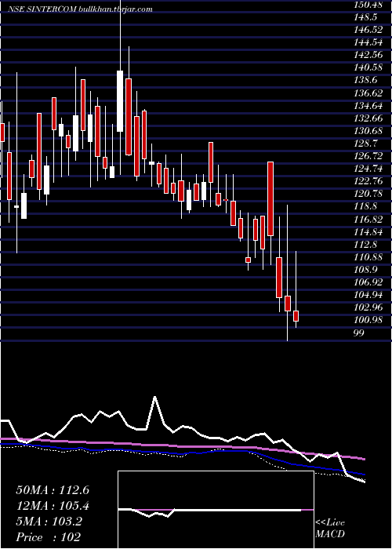Click the large red candle starting at 125.7
392x549 pixels.
(x=270, y=199)
